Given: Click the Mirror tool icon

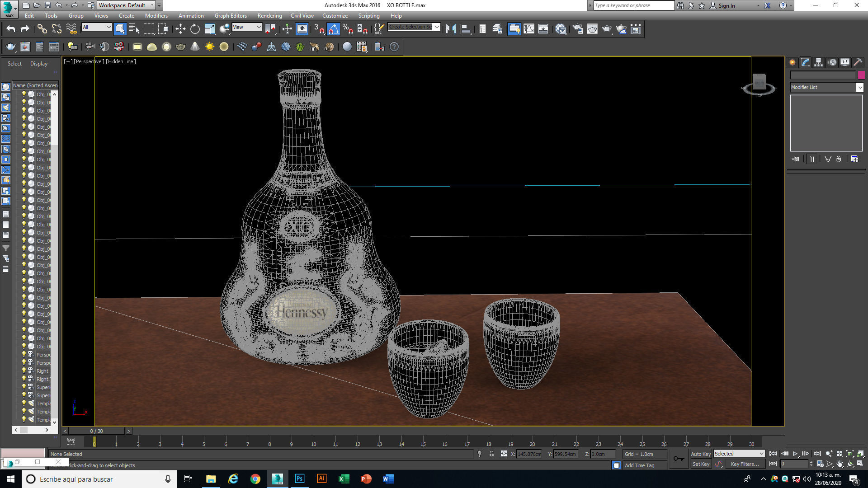Looking at the screenshot, I should [451, 29].
